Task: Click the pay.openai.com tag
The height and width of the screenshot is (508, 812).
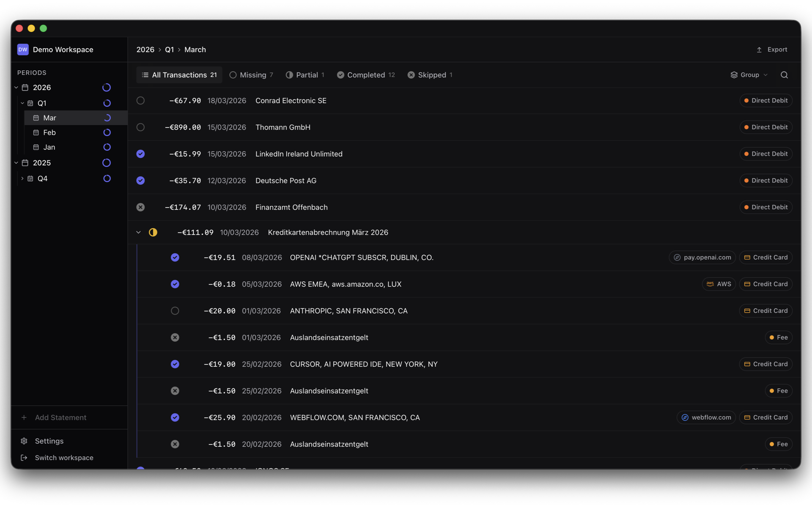Action: 702,257
